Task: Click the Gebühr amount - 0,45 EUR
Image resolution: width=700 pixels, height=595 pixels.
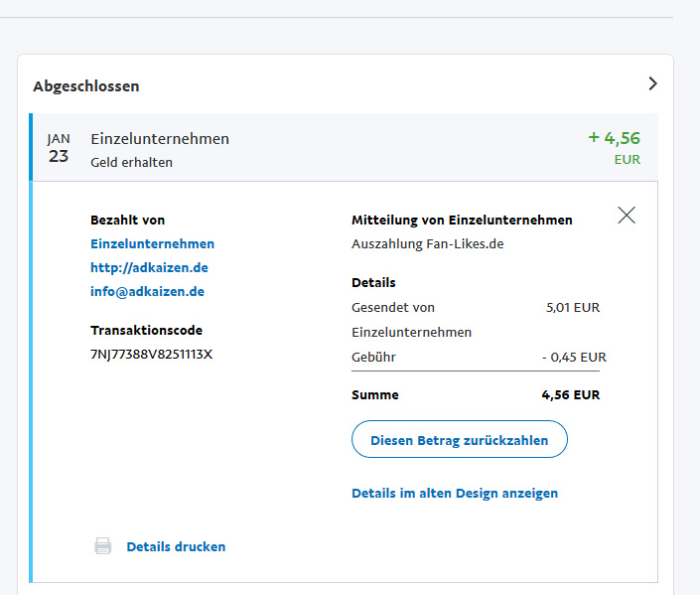Action: click(x=573, y=357)
